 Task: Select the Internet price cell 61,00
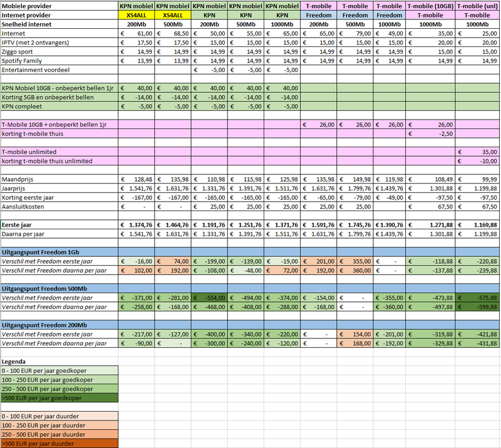pos(137,34)
